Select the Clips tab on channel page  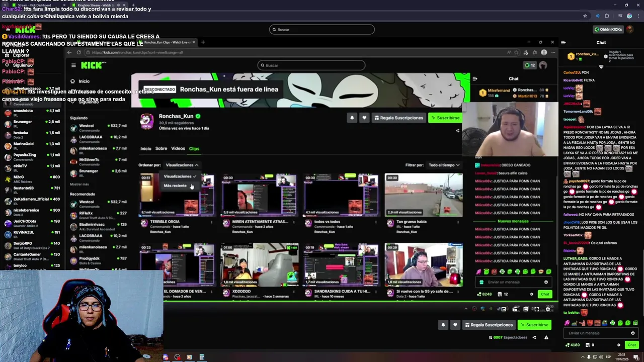click(x=194, y=149)
